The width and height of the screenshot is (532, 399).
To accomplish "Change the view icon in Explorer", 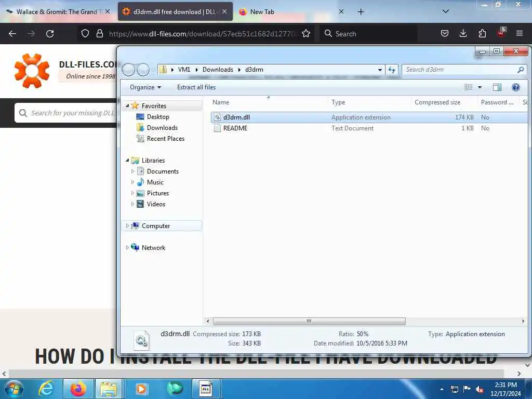I will (469, 87).
